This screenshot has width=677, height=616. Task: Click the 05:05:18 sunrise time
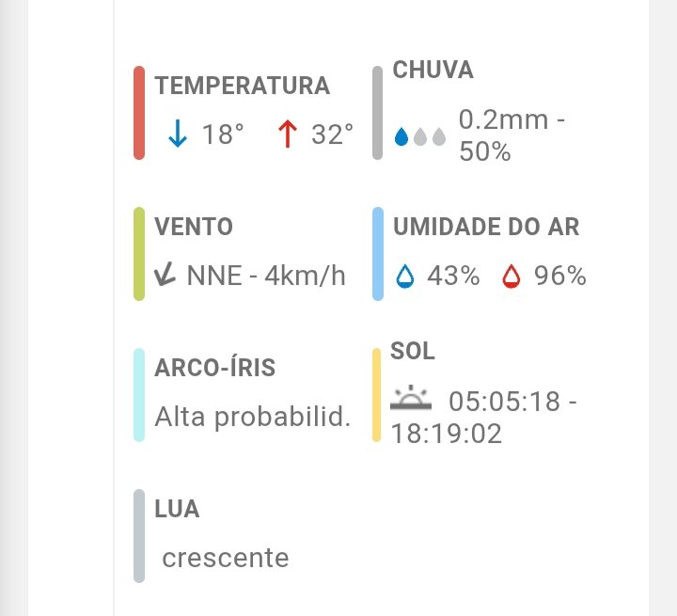[506, 402]
